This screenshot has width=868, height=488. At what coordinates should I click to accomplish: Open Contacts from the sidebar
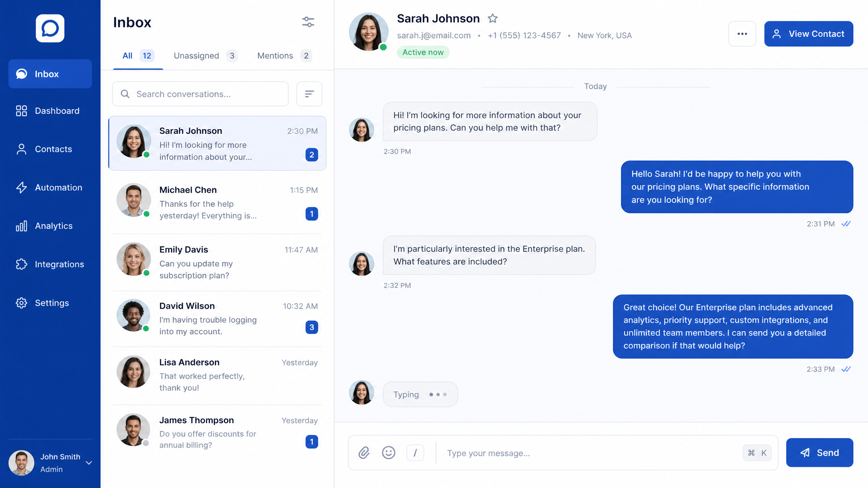(x=50, y=149)
